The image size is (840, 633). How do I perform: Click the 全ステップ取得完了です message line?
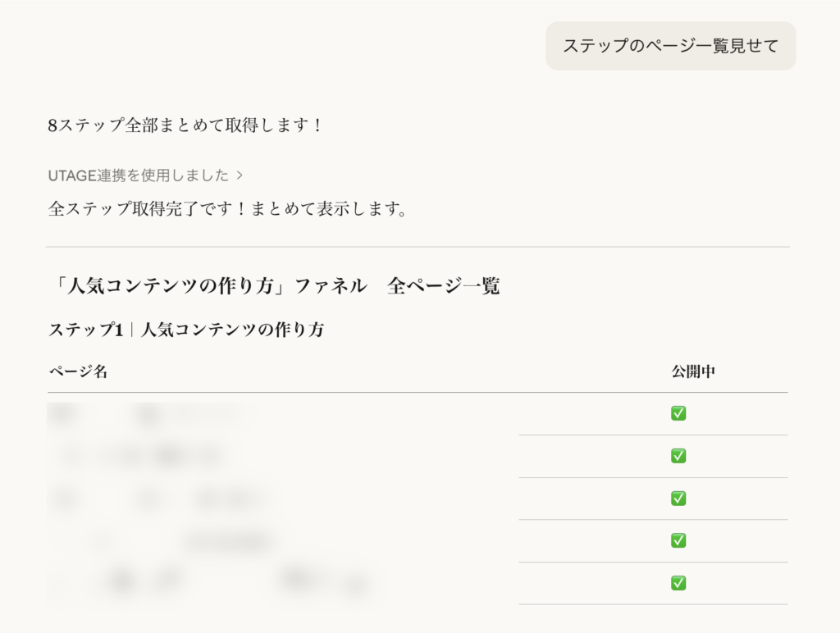point(228,208)
